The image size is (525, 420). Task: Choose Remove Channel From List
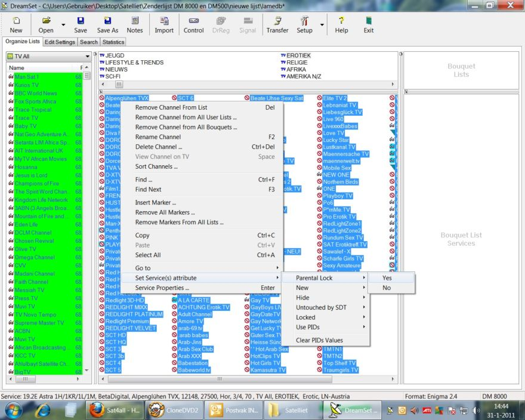click(x=202, y=107)
